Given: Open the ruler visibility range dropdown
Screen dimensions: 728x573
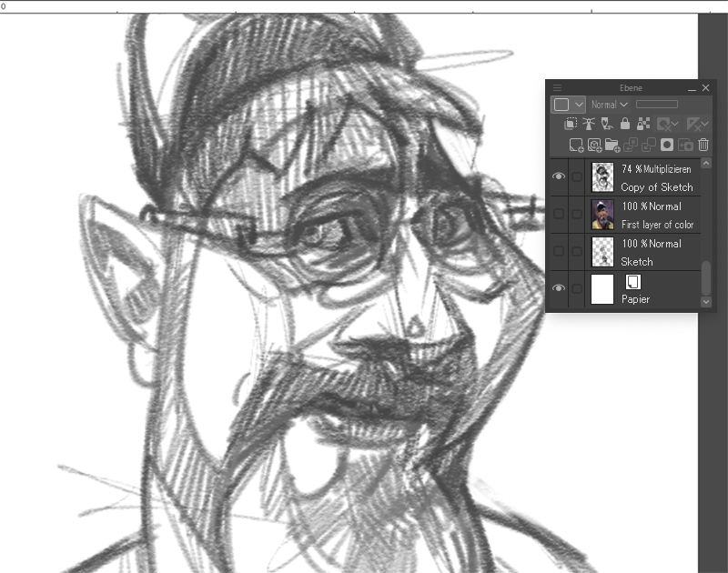Looking at the screenshot, I should coord(699,124).
